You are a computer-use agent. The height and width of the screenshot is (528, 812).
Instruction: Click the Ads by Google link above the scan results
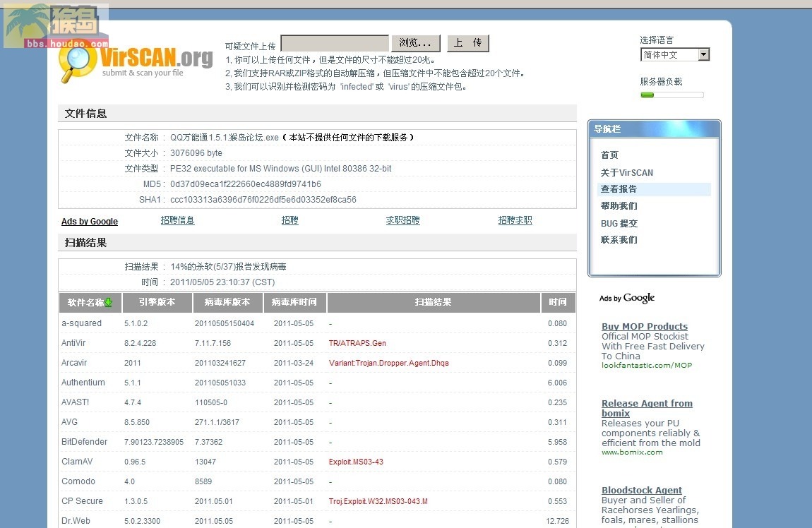[x=90, y=222]
